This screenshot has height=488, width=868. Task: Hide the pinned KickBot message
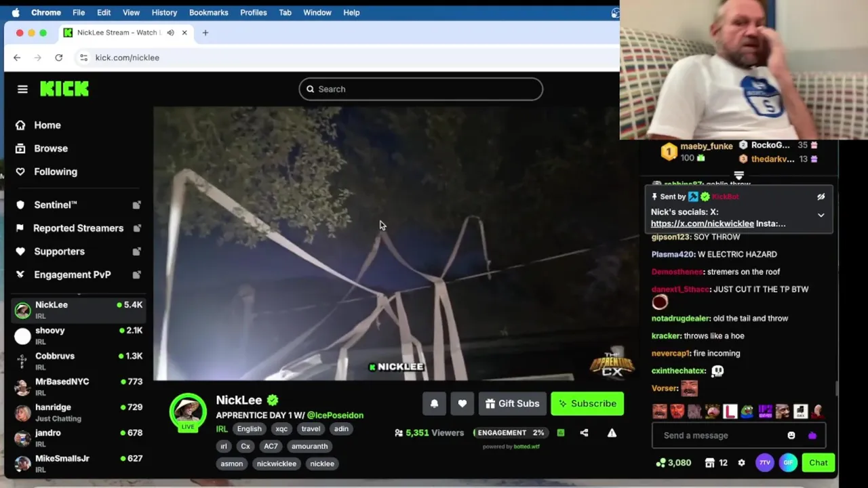(821, 197)
